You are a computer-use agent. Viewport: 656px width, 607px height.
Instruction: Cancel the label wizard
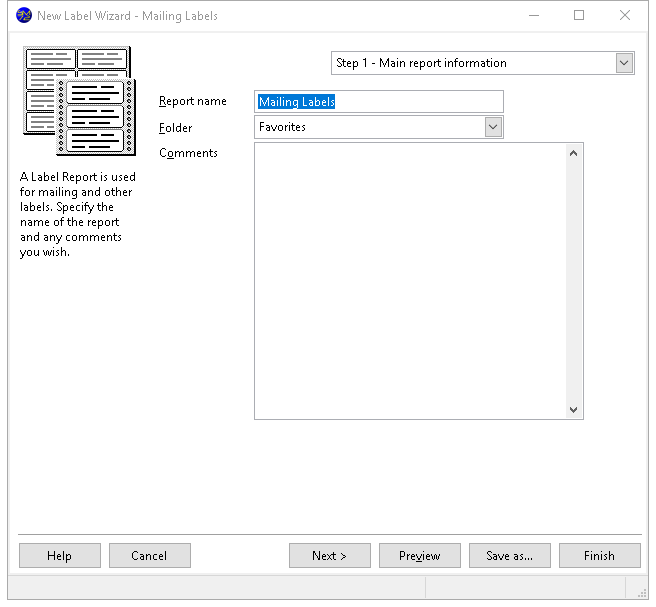pos(150,556)
